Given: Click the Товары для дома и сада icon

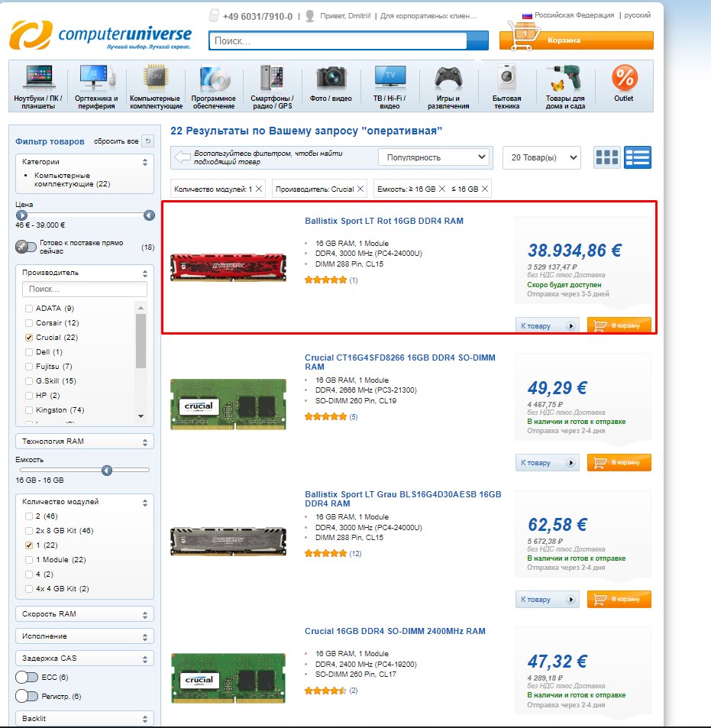Looking at the screenshot, I should pos(565,77).
